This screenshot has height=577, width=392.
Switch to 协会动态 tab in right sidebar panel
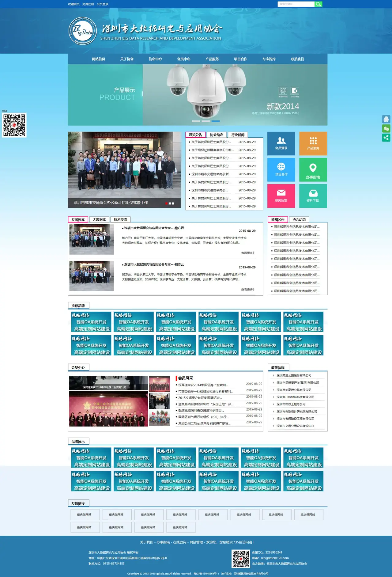[299, 219]
